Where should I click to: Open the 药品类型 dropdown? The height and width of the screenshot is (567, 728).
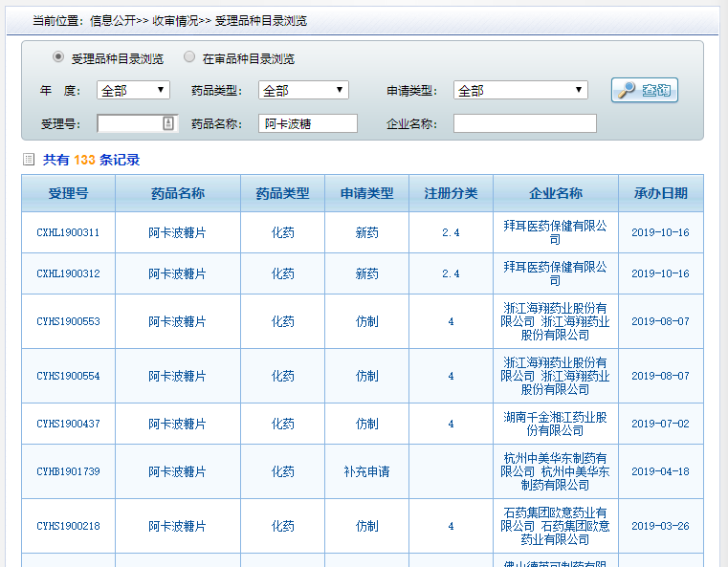pos(303,90)
